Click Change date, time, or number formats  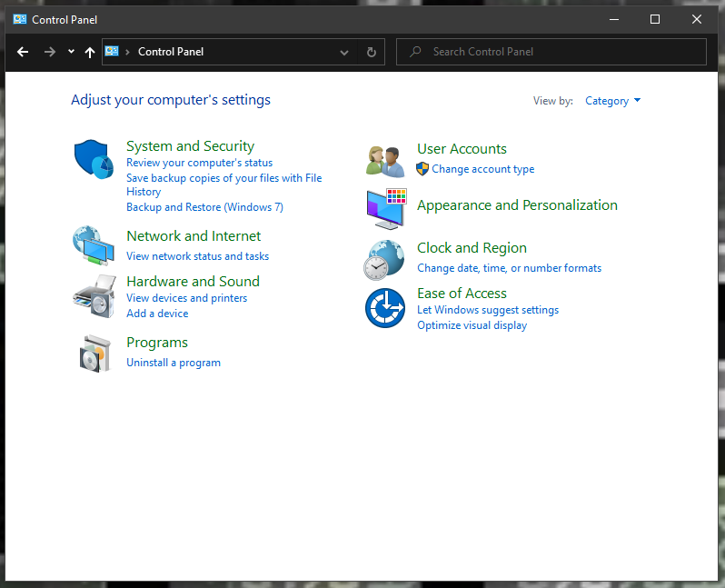pos(509,268)
